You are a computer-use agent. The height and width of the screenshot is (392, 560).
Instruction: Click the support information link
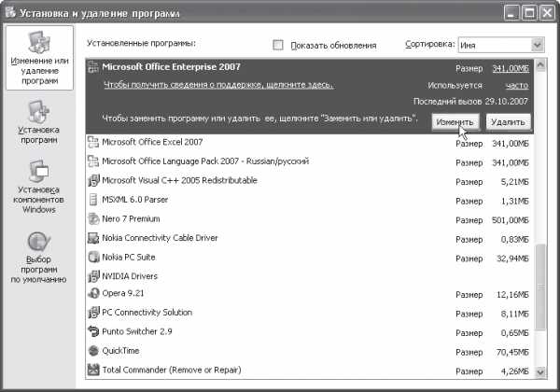pyautogui.click(x=217, y=85)
